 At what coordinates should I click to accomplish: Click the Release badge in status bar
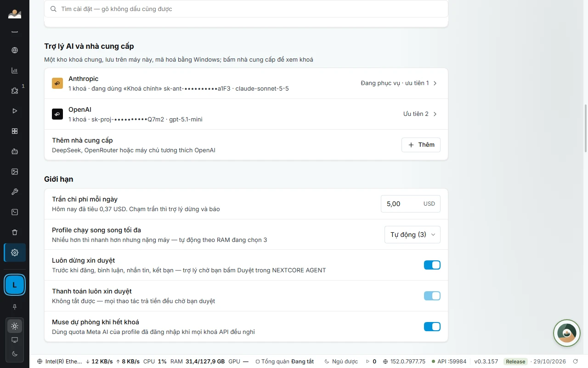515,362
